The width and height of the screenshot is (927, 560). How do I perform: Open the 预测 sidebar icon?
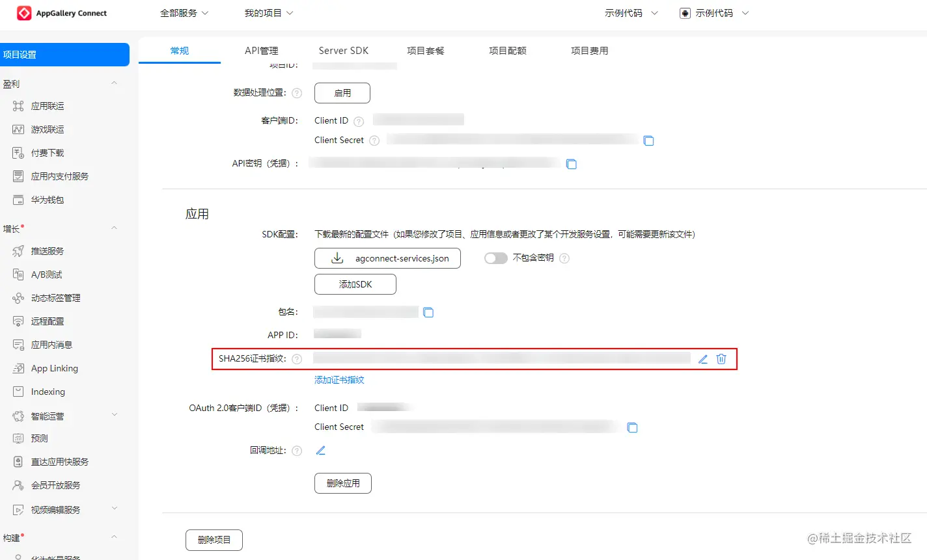point(18,438)
